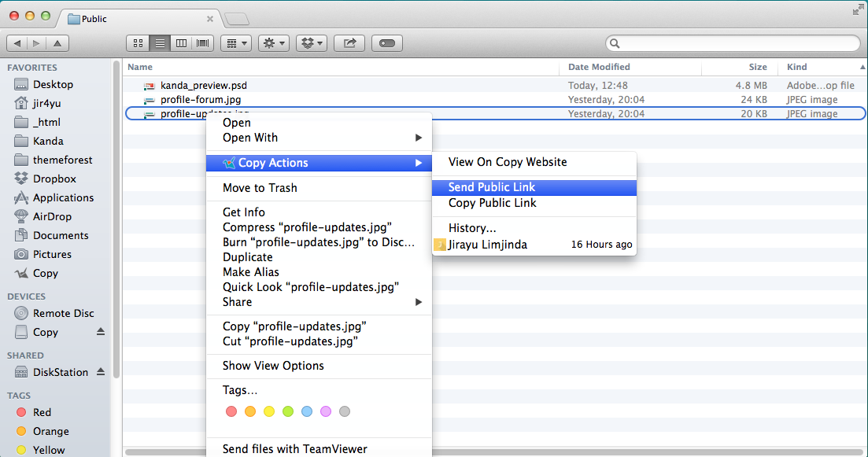This screenshot has width=868, height=457.
Task: Open the Kanda folder in sidebar
Action: tap(48, 141)
